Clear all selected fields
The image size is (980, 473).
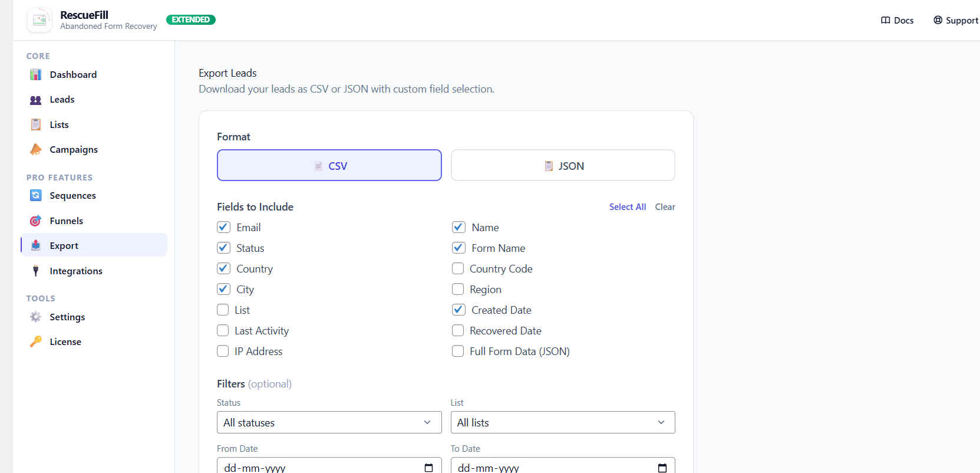(x=665, y=206)
